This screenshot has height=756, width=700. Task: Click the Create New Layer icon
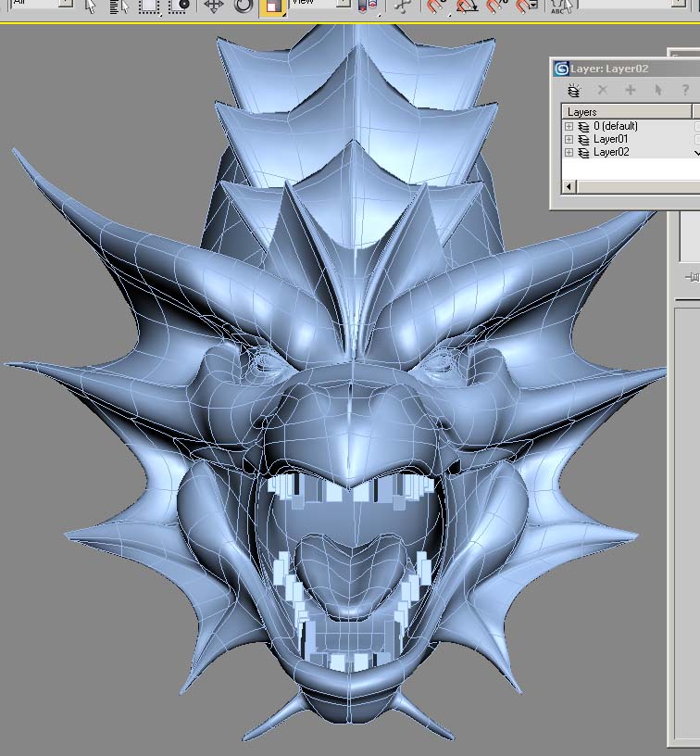(574, 90)
